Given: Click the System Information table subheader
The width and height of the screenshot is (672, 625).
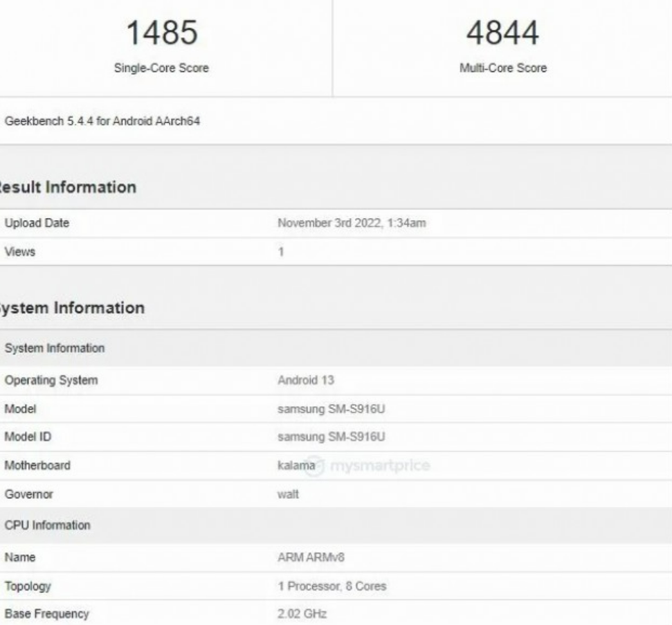Looking at the screenshot, I should (x=55, y=348).
